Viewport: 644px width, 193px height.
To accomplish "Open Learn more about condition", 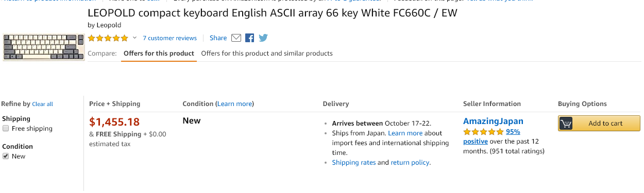I will 235,103.
